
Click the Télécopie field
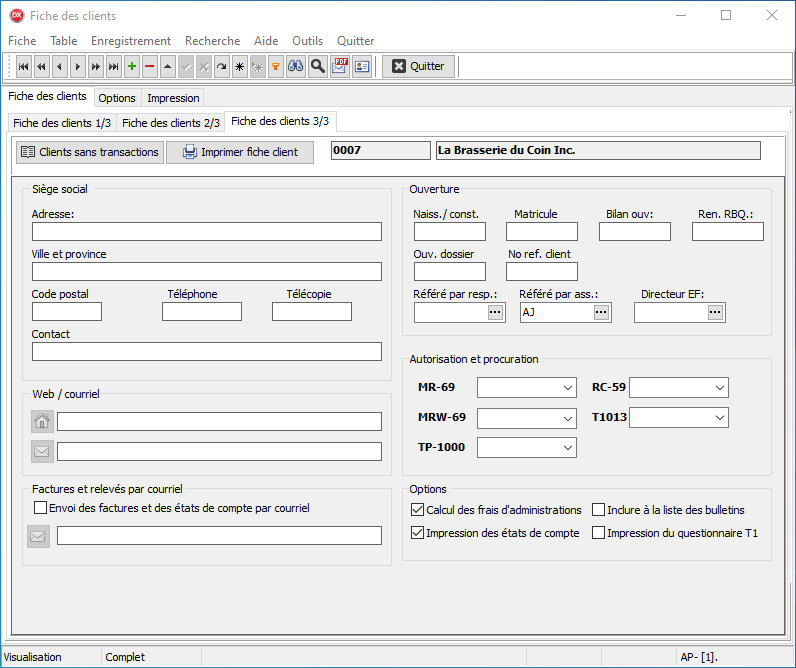pos(312,312)
